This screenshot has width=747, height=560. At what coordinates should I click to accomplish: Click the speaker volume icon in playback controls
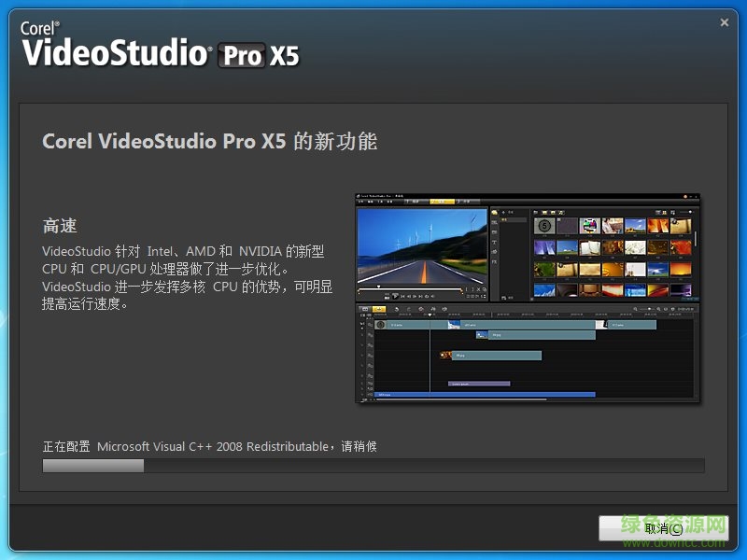coord(431,296)
